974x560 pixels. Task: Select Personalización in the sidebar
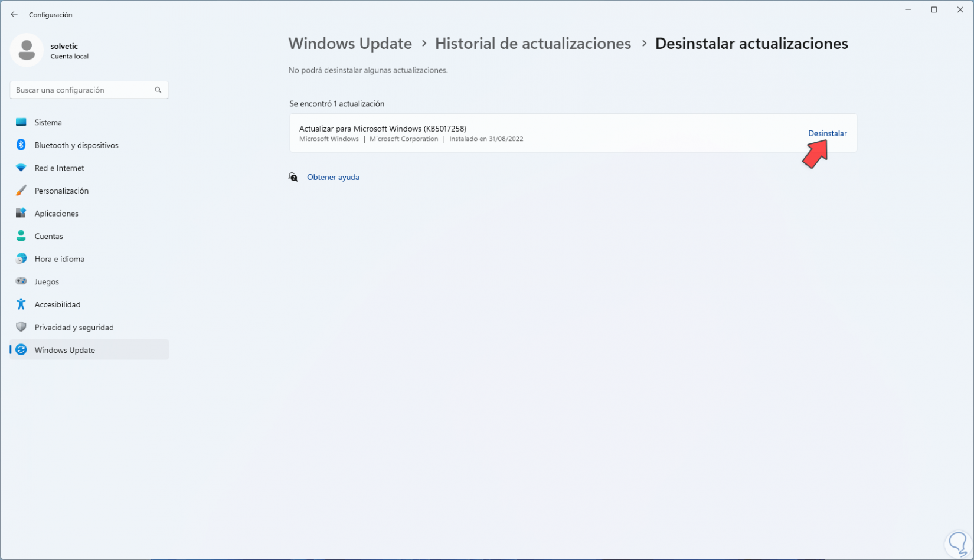point(89,191)
